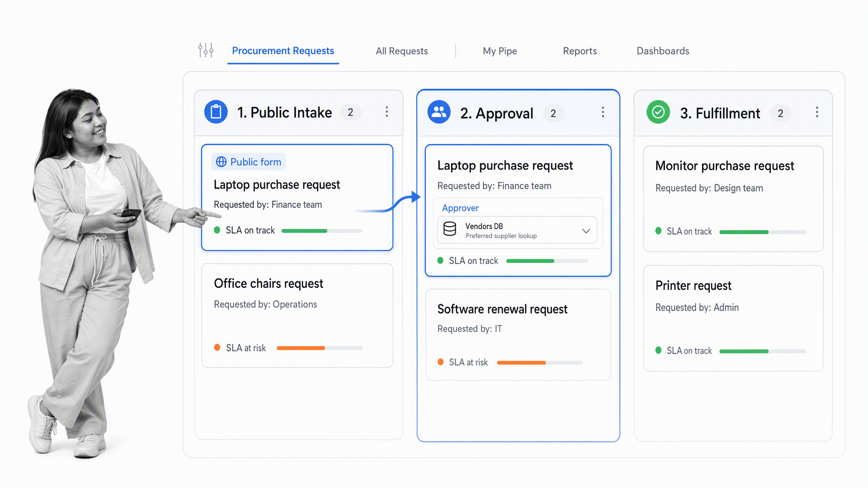Click Software renewal SLA at risk progress bar
Image resolution: width=868 pixels, height=488 pixels.
point(540,363)
